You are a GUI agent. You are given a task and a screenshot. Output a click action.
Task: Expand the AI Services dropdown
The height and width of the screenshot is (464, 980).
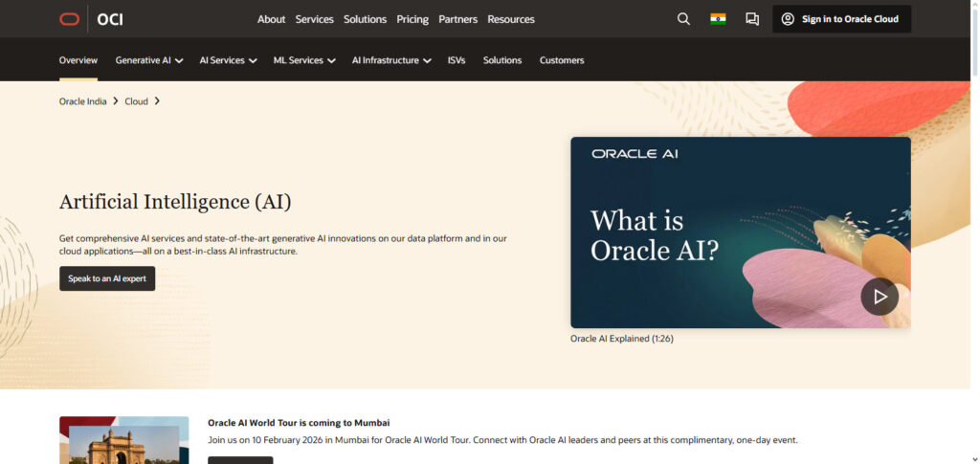pos(228,60)
